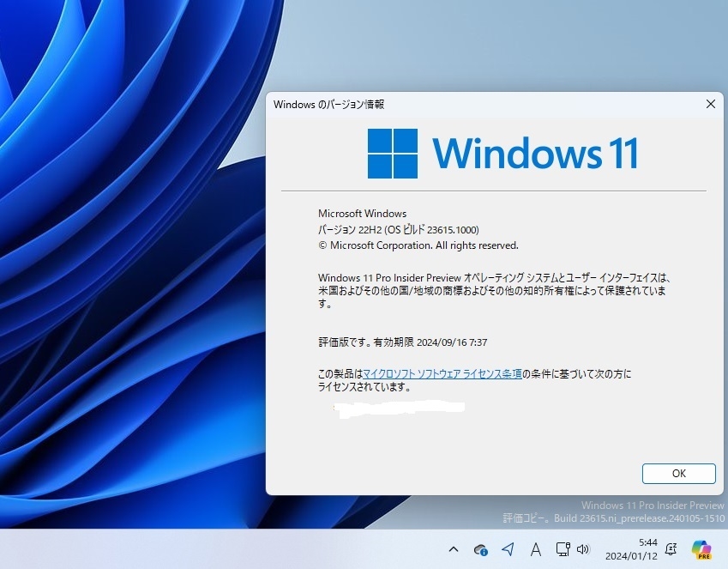The width and height of the screenshot is (728, 569).
Task: Close the Windows version info dialog
Action: (x=710, y=104)
